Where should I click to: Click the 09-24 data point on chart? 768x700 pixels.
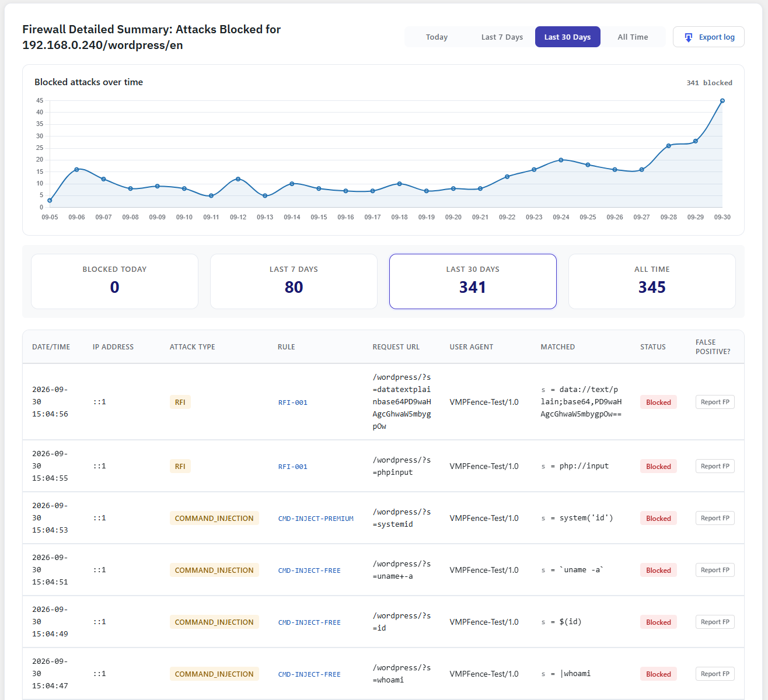(561, 160)
